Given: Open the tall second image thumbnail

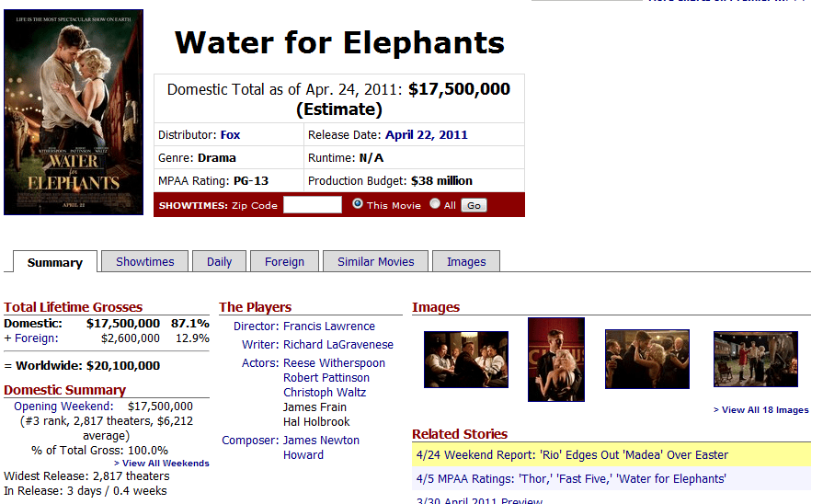Looking at the screenshot, I should coord(556,360).
